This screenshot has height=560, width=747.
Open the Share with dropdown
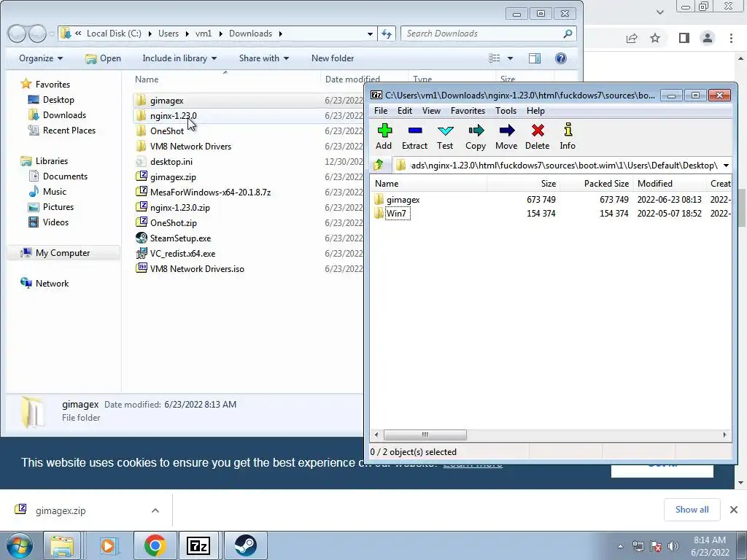[264, 58]
